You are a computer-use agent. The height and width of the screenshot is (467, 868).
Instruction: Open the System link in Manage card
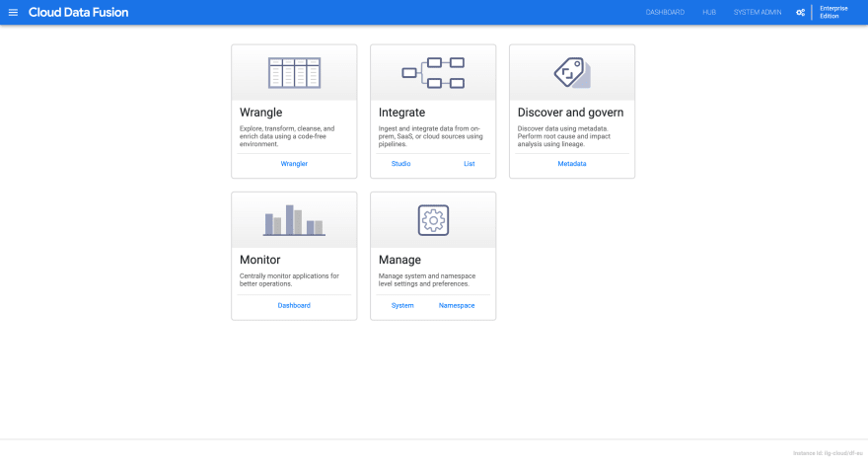(x=402, y=305)
